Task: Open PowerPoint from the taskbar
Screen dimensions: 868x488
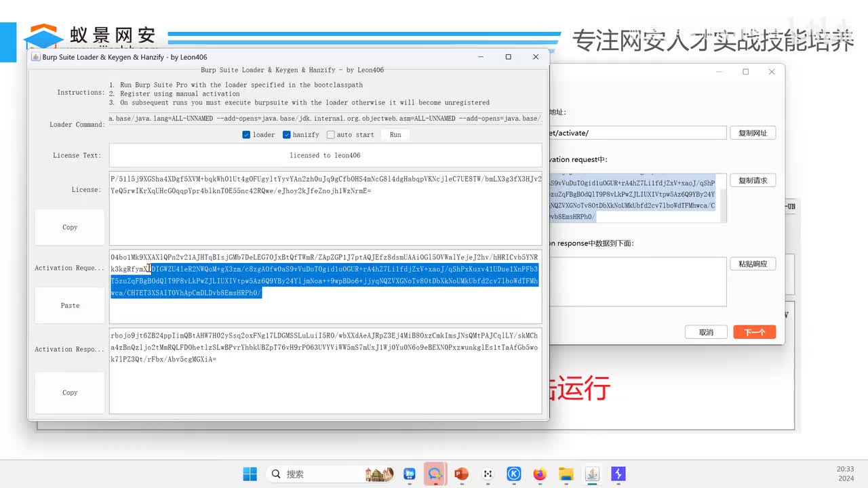Action: click(x=461, y=474)
